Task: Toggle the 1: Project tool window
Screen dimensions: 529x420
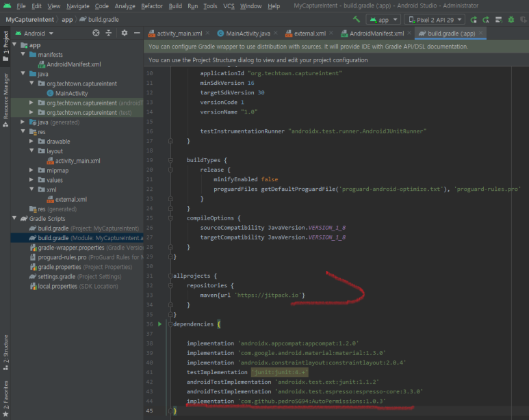Action: (x=5, y=46)
